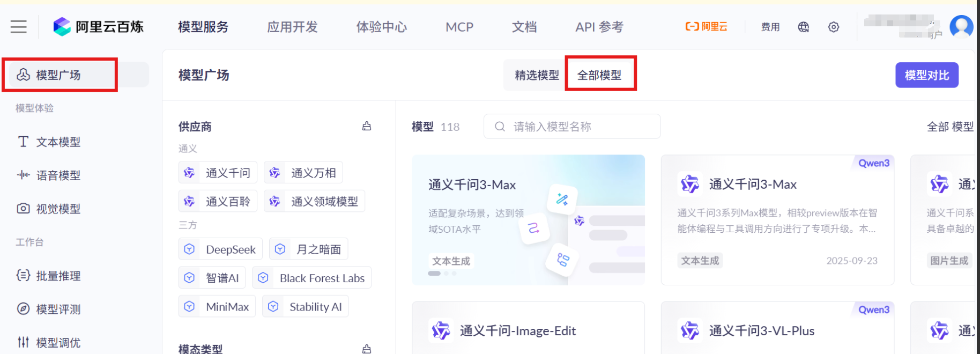Click the 模型 118 count label
This screenshot has height=354, width=980.
click(x=435, y=127)
